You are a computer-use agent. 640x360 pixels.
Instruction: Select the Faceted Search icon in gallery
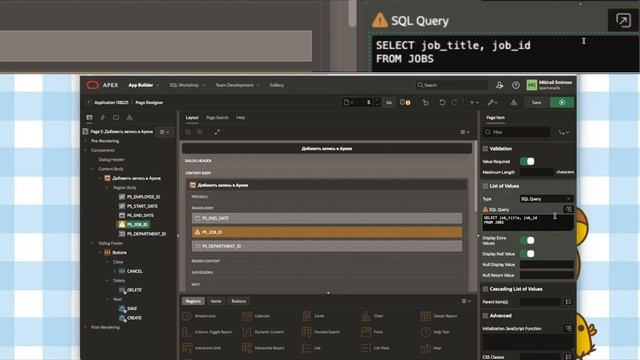click(x=307, y=332)
